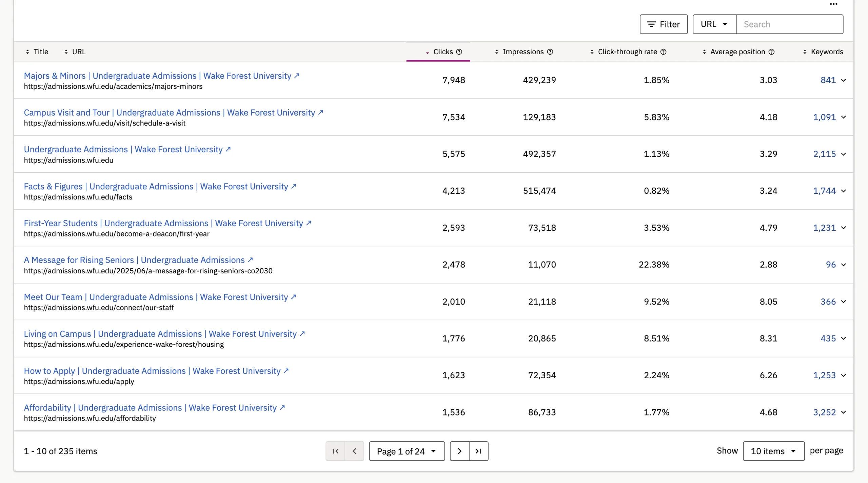Open the Page 1 of 24 dropdown
This screenshot has width=868, height=483.
(x=407, y=451)
